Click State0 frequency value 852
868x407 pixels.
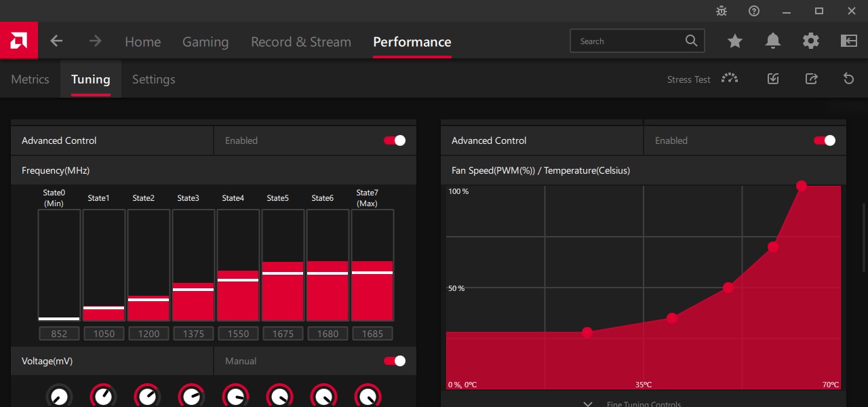(x=59, y=334)
